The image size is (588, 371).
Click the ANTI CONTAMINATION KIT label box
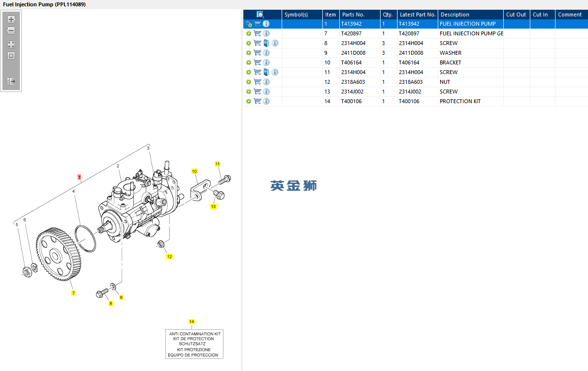[x=194, y=344]
